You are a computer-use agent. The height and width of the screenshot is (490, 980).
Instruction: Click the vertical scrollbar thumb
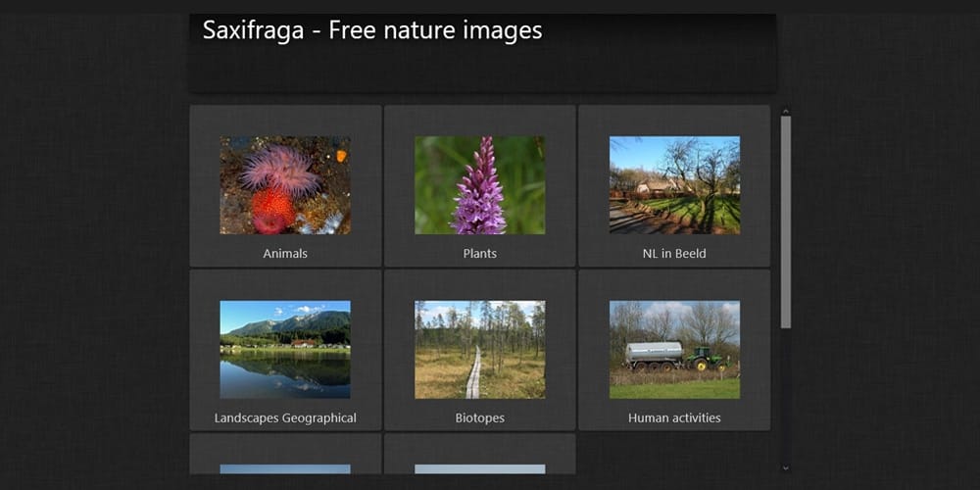[786, 221]
